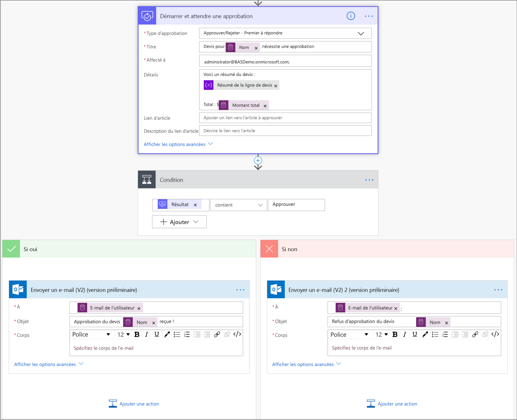The width and height of the screenshot is (517, 420).
Task: Switch to code view in Si non editor
Action: pyautogui.click(x=495, y=334)
